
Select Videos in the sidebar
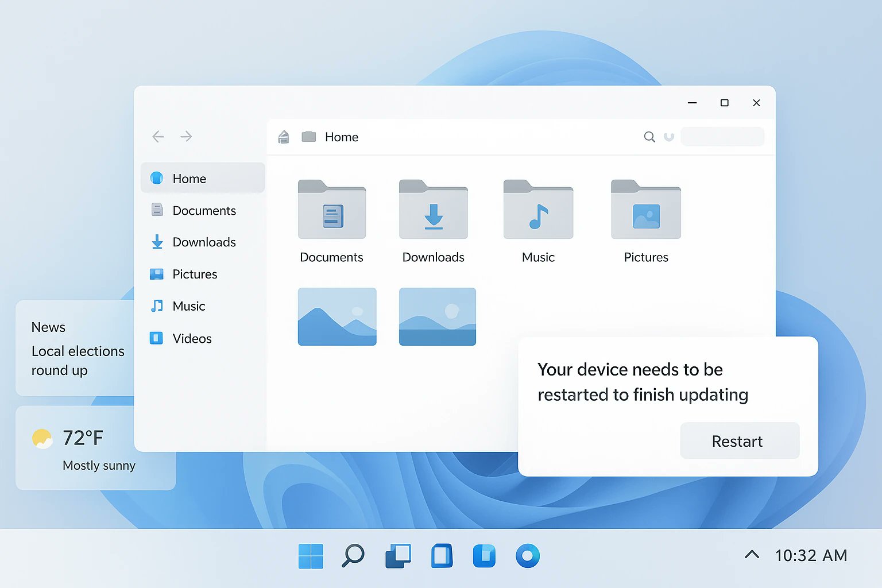[192, 339]
